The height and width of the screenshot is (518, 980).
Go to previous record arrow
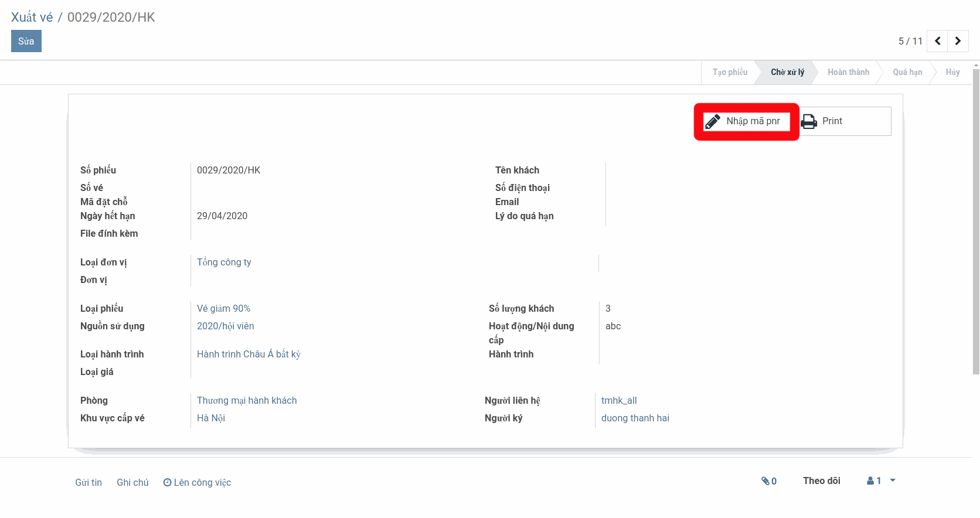(x=937, y=41)
